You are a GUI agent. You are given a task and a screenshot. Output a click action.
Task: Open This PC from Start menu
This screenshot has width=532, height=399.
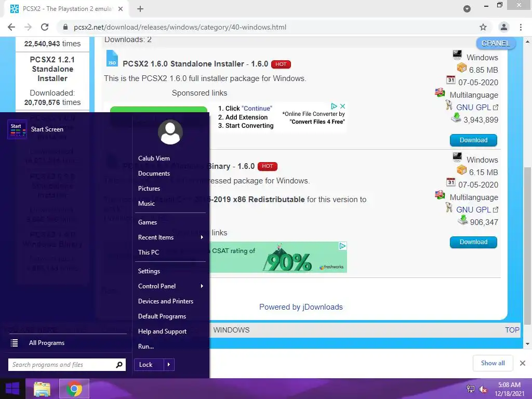(148, 252)
